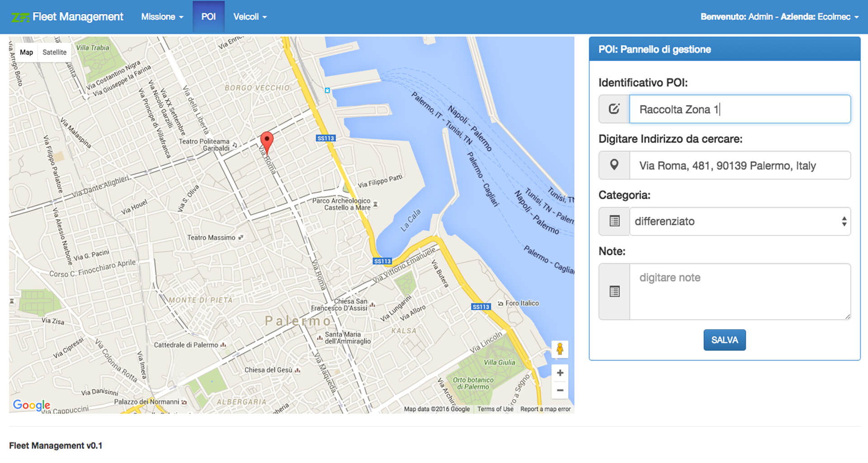Click the list icon beside the Categoria selector
This screenshot has height=463, width=868.
tap(613, 221)
